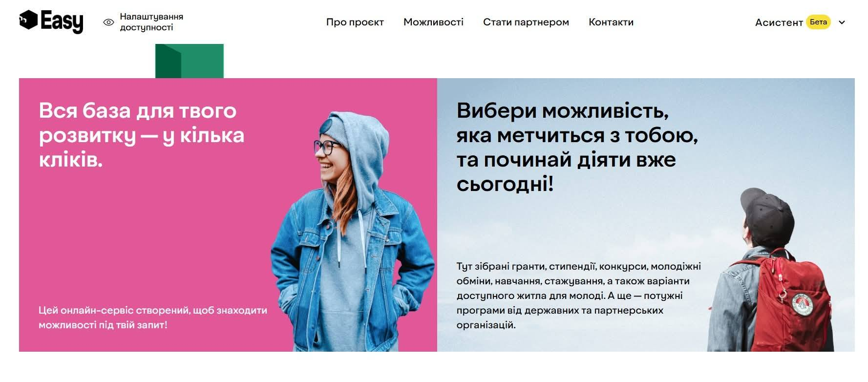Click the sky background banner card
868x382 pixels.
tap(646, 215)
